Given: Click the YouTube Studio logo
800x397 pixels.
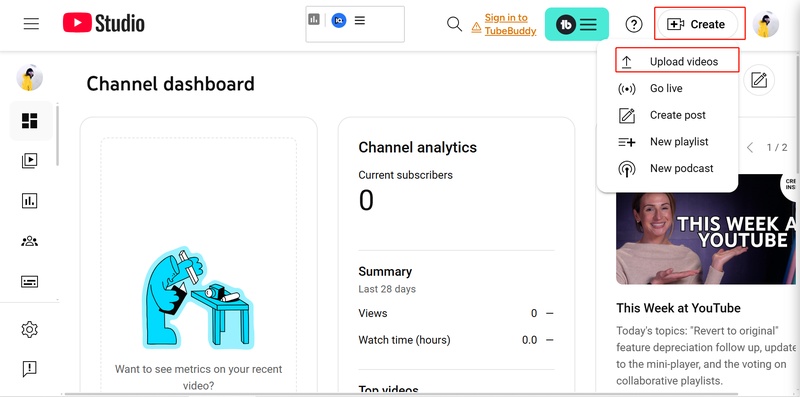Looking at the screenshot, I should [x=104, y=23].
